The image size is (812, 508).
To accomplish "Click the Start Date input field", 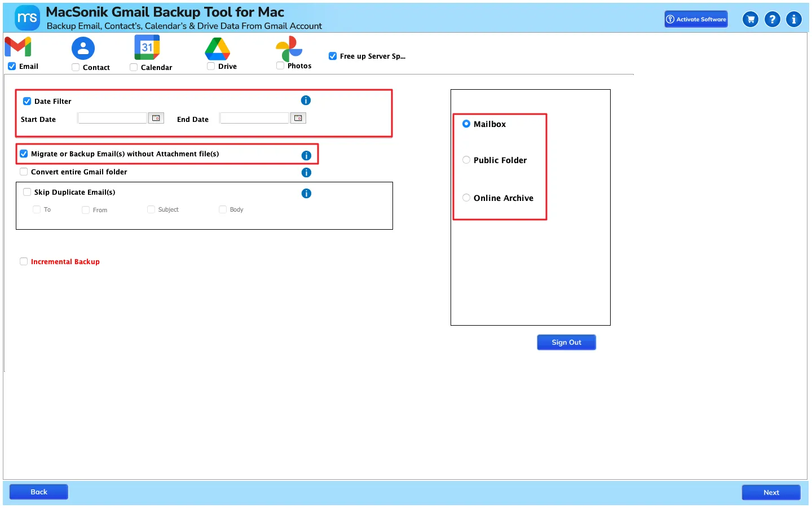I will pyautogui.click(x=112, y=118).
